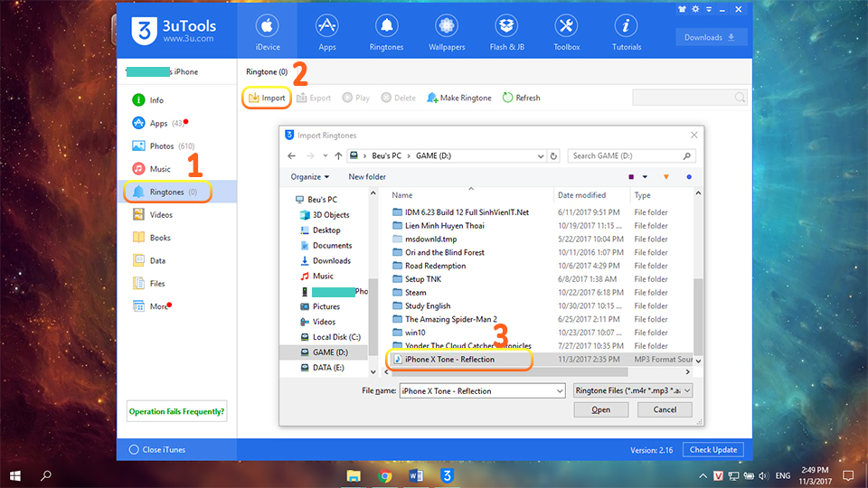Expand the address bar dropdown

coord(541,156)
